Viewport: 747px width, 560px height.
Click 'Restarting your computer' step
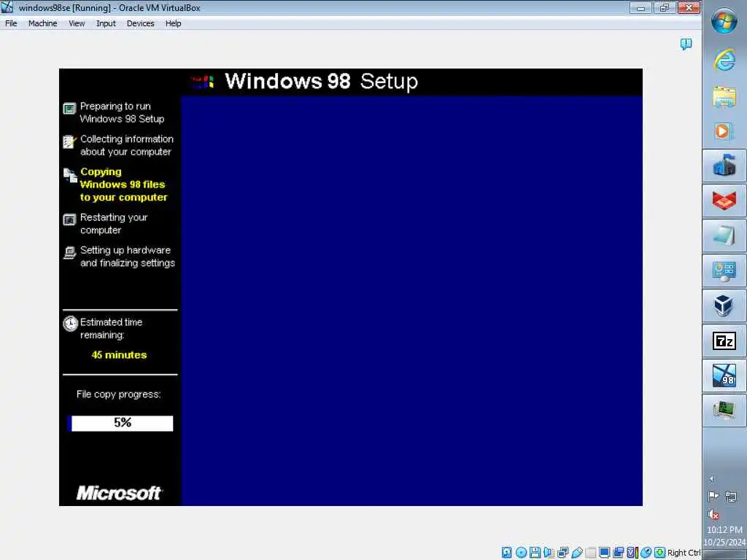click(114, 223)
